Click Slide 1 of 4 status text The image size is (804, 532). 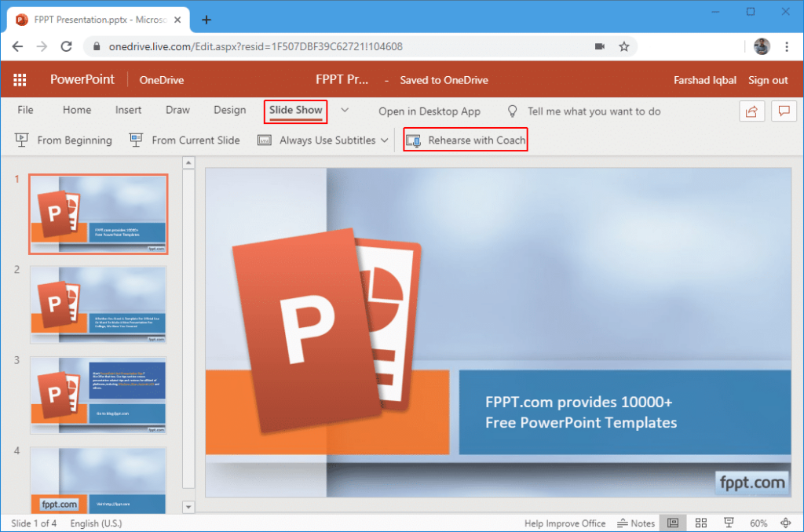click(x=34, y=523)
